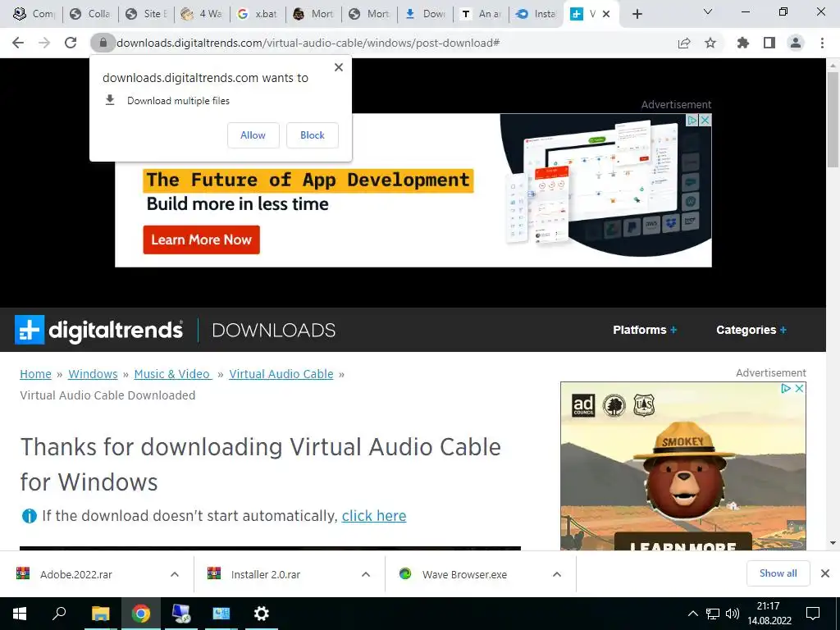The height and width of the screenshot is (630, 840).
Task: Show all downloads
Action: coord(778,573)
